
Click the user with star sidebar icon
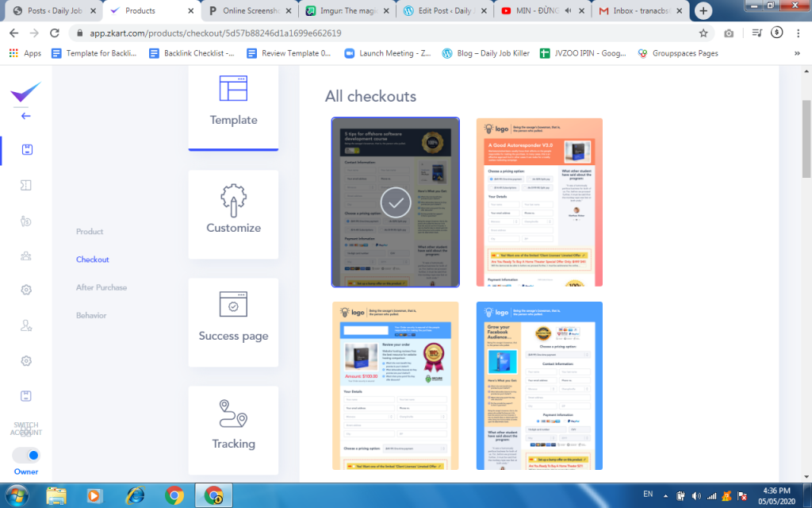tap(26, 325)
